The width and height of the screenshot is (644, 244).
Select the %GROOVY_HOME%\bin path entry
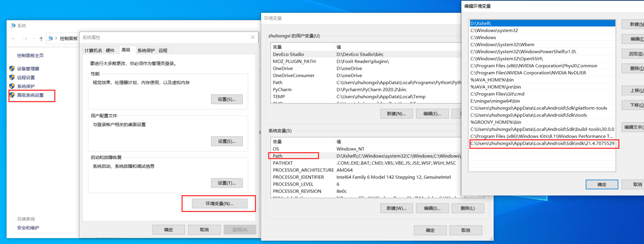542,122
